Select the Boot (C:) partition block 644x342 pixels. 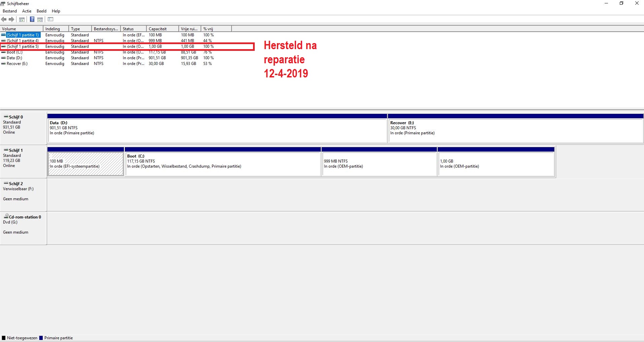pos(222,164)
